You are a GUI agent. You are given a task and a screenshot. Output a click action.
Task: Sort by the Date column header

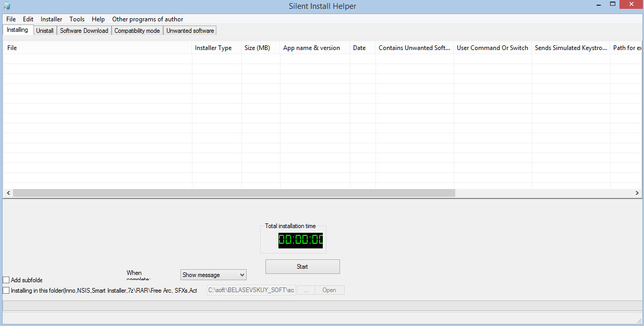(x=363, y=48)
